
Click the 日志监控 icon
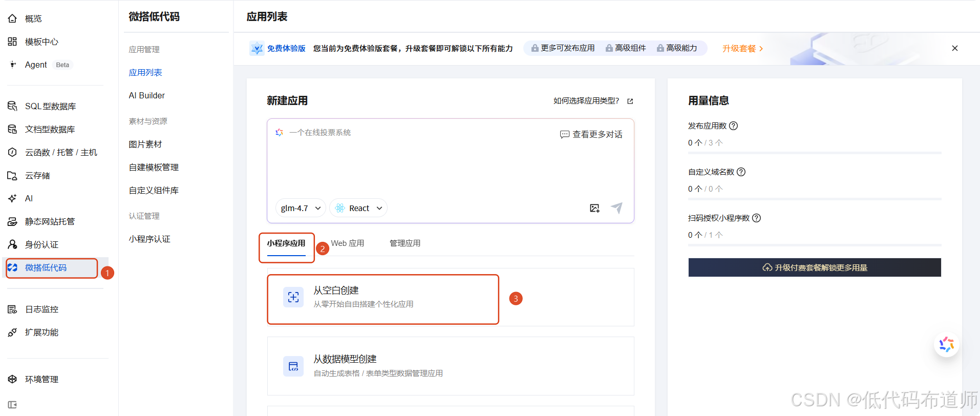12,309
